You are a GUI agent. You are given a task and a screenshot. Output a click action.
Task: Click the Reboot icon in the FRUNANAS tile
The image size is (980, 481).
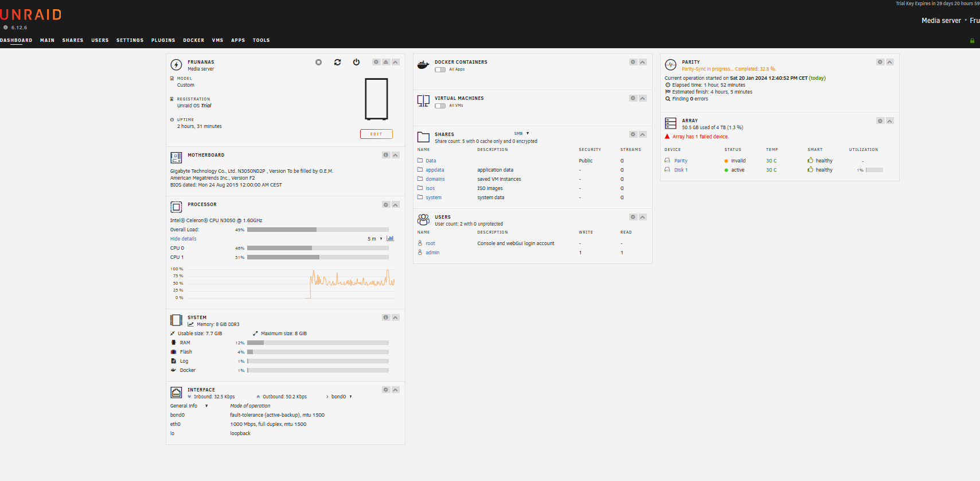[x=338, y=62]
